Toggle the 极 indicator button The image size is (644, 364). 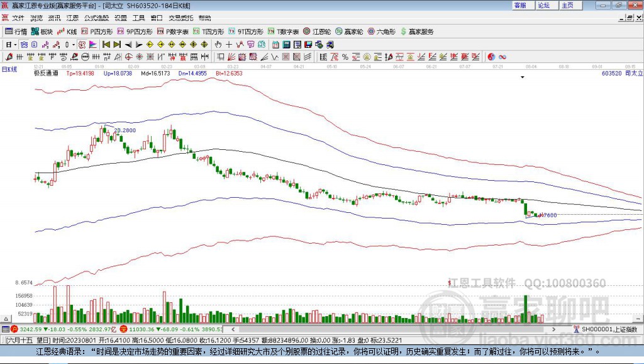tap(82, 45)
